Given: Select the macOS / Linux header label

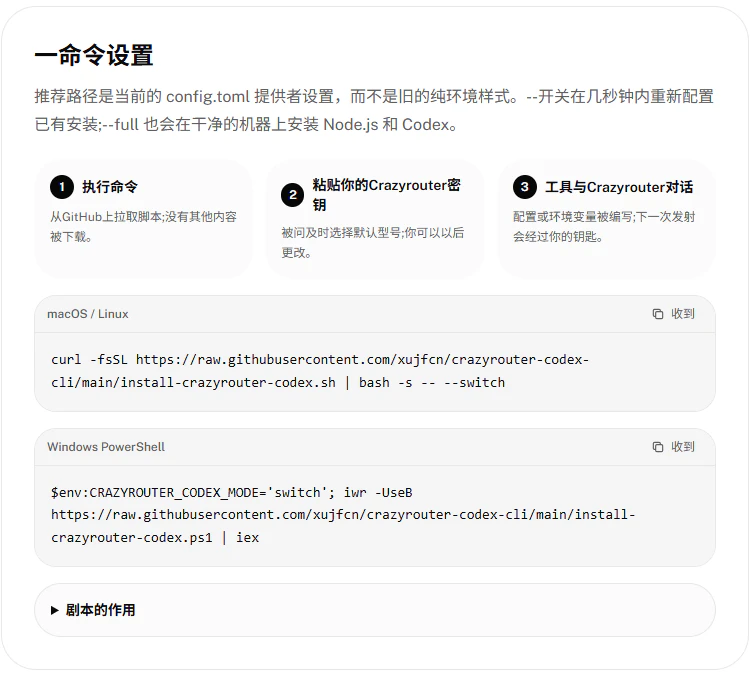Looking at the screenshot, I should [x=88, y=314].
